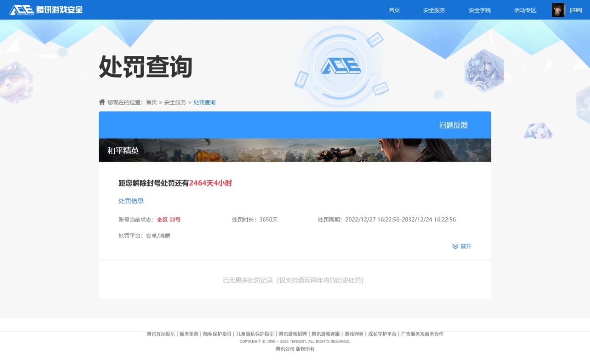
Task: Select the 首页 item in the top navigation
Action: point(394,10)
